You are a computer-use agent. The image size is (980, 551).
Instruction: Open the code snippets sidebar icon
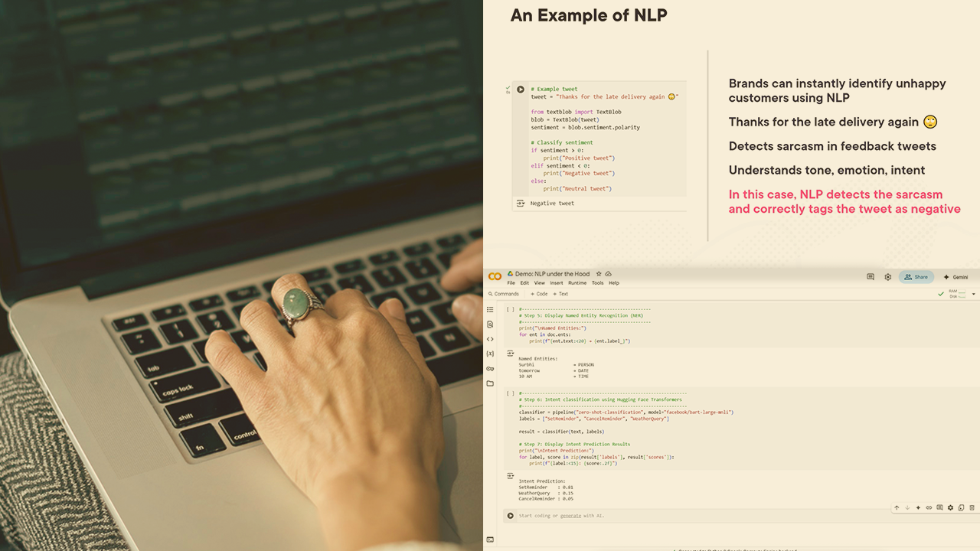click(490, 339)
